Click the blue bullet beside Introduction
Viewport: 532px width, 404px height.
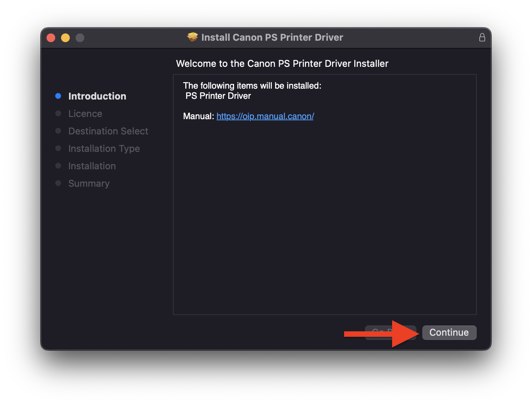58,96
